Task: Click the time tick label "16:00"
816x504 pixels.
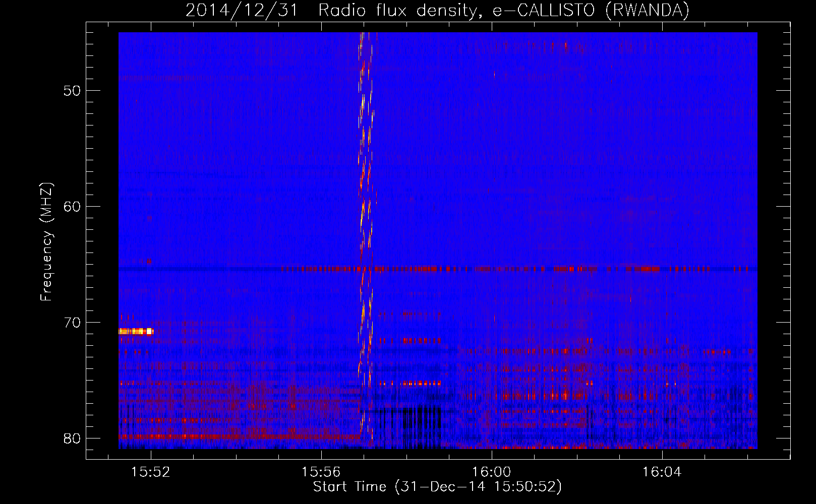Action: [x=491, y=472]
